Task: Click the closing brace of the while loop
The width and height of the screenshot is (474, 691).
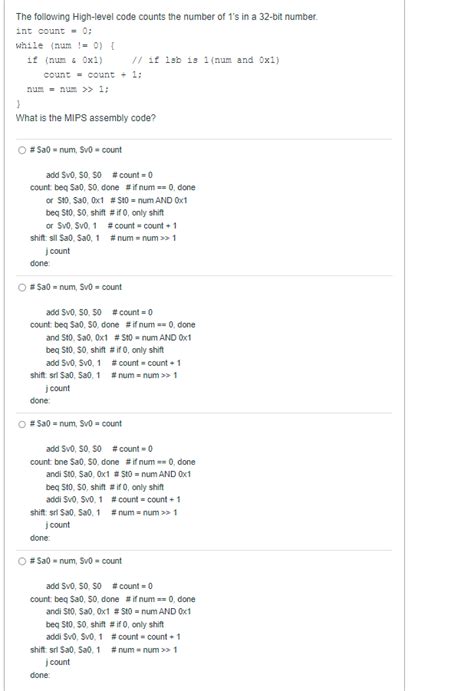Action: (18, 104)
